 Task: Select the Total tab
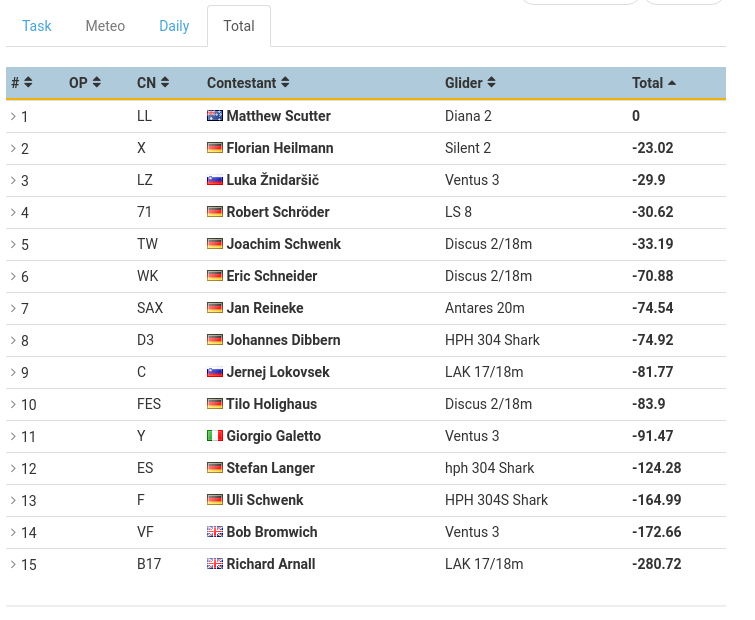point(239,26)
